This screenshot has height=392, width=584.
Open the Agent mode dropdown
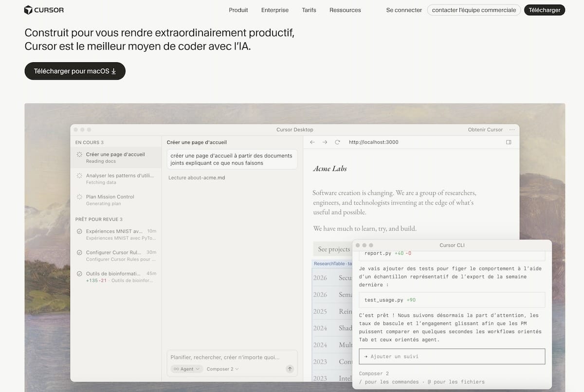[187, 369]
